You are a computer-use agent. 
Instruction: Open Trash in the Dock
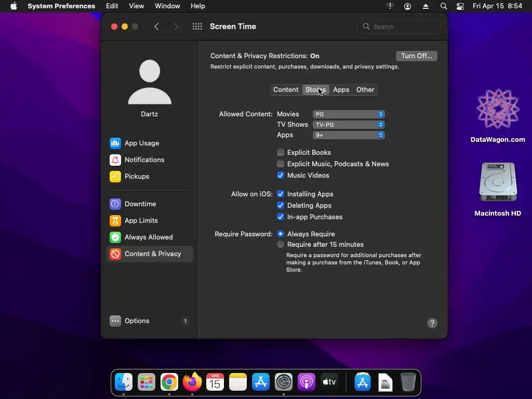pos(408,382)
